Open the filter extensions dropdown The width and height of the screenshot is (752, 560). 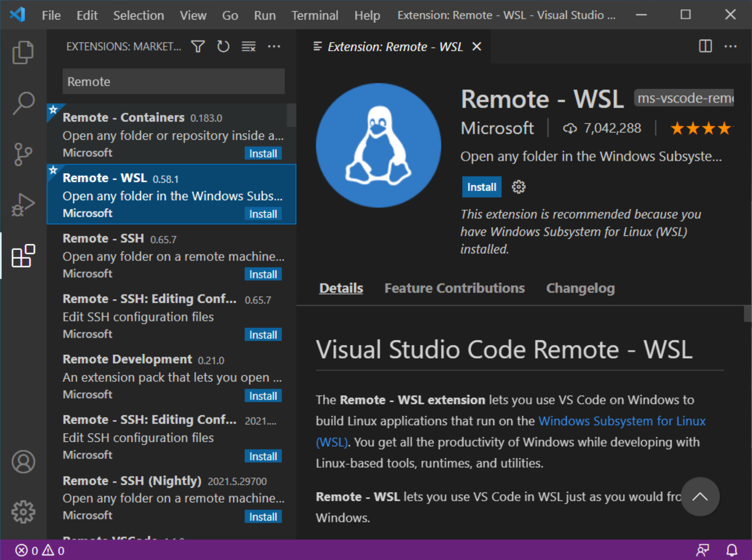(198, 47)
